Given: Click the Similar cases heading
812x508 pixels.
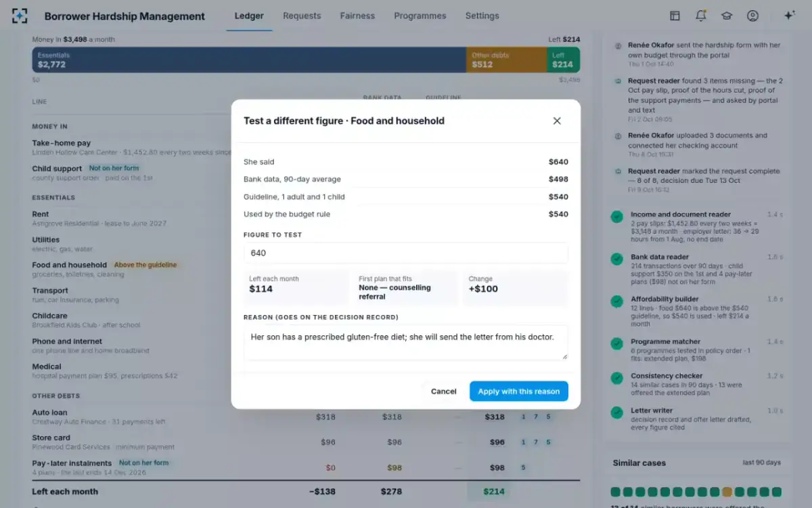Looking at the screenshot, I should pos(639,463).
